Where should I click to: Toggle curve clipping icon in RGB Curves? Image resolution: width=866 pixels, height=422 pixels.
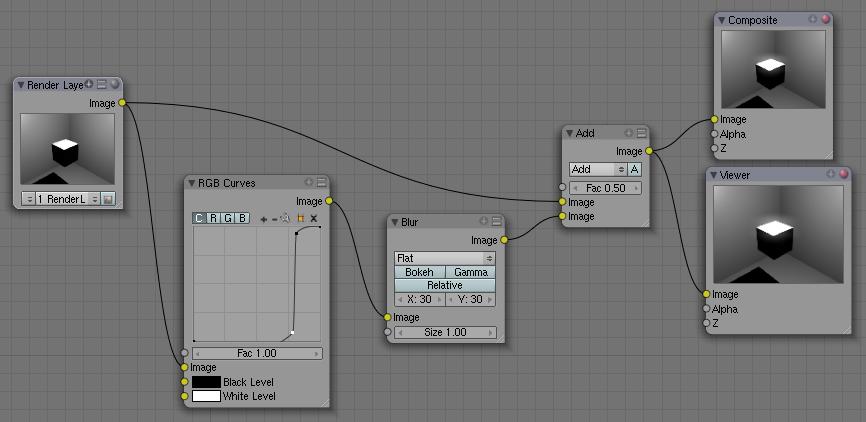(299, 218)
